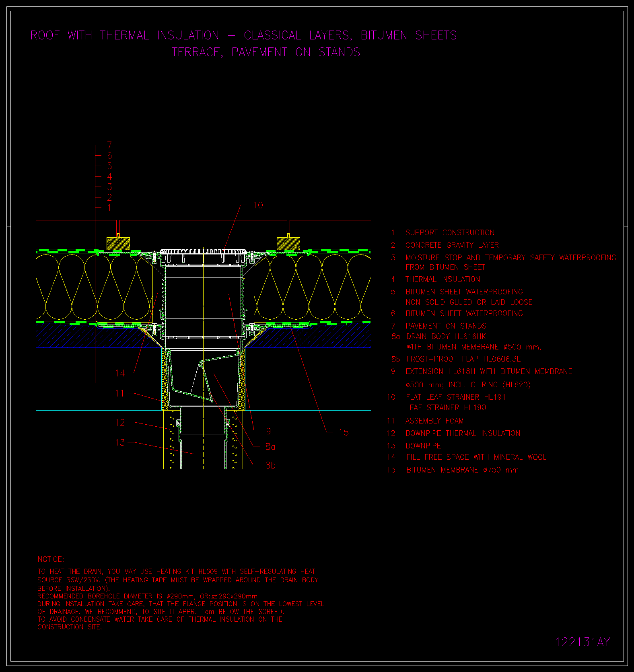Image resolution: width=634 pixels, height=672 pixels.
Task: Select callout number 14 left of drain
Action: [120, 373]
